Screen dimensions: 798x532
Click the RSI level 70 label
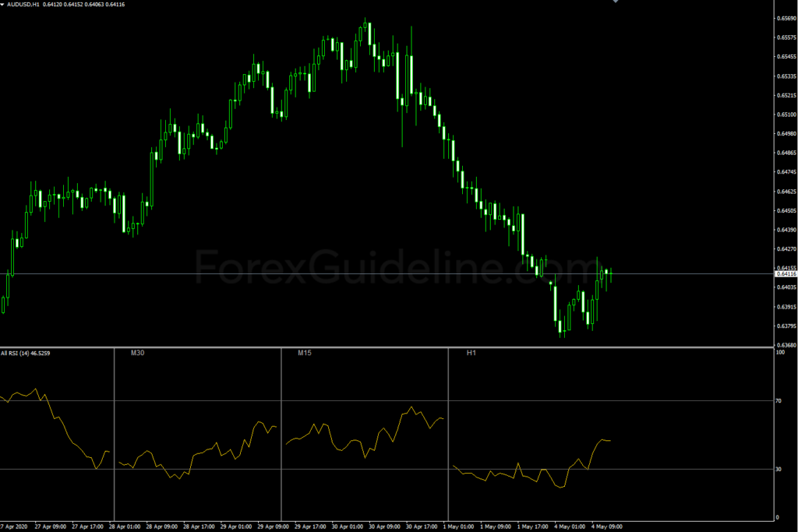pyautogui.click(x=779, y=401)
